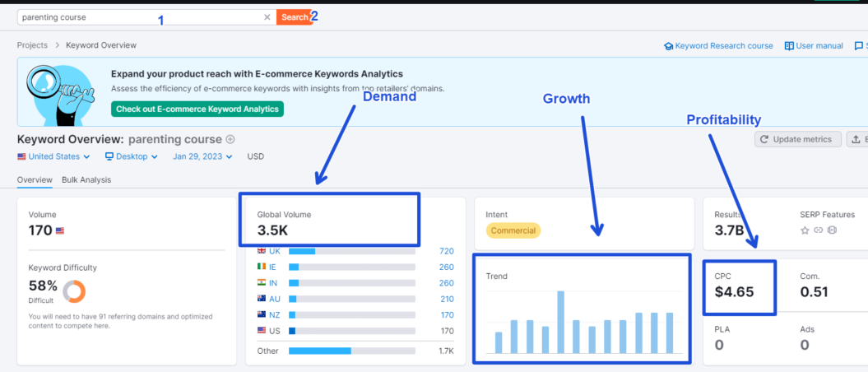Screen dimensions: 868x372
Task: Click the UK volume progress bar
Action: [x=352, y=251]
